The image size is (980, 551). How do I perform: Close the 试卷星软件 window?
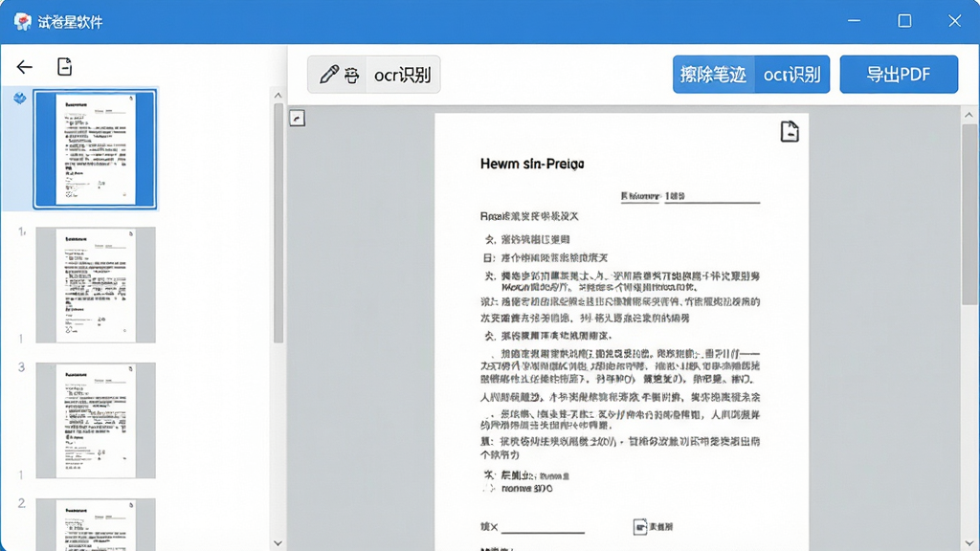954,21
